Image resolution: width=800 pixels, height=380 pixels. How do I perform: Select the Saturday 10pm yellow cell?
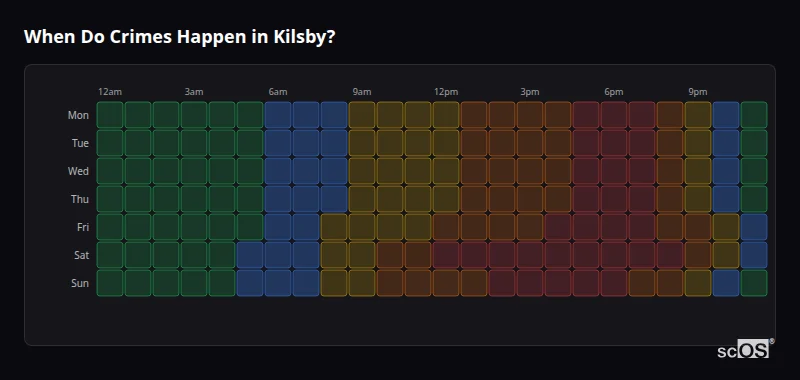click(x=726, y=255)
